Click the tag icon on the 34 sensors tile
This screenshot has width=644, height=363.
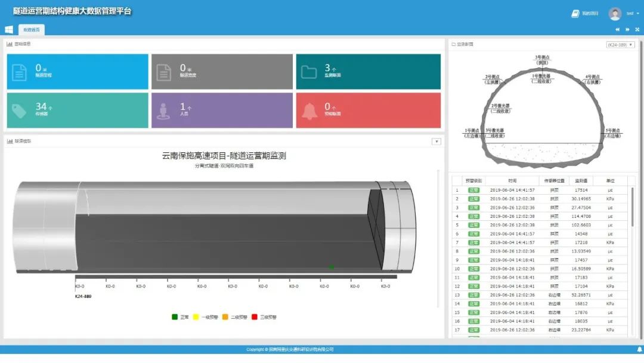coord(20,110)
